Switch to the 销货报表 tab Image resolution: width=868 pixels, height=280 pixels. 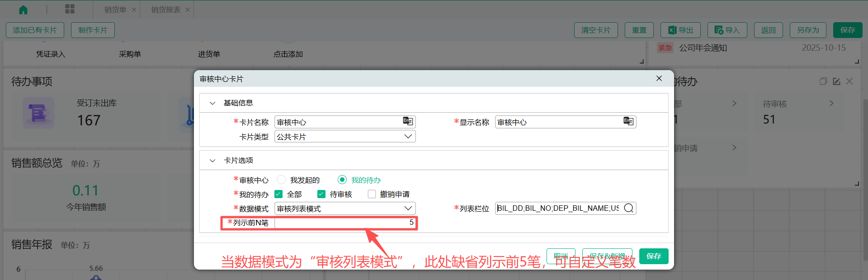[x=165, y=9]
